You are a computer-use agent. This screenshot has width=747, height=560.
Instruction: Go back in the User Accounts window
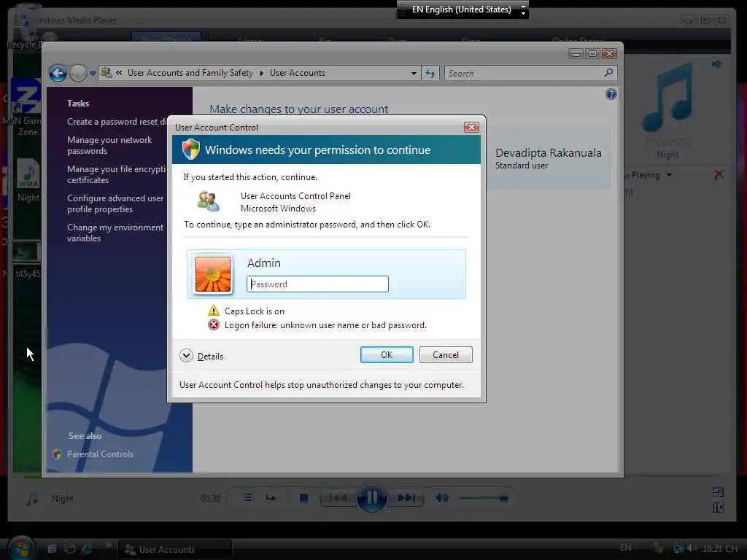[x=58, y=74]
